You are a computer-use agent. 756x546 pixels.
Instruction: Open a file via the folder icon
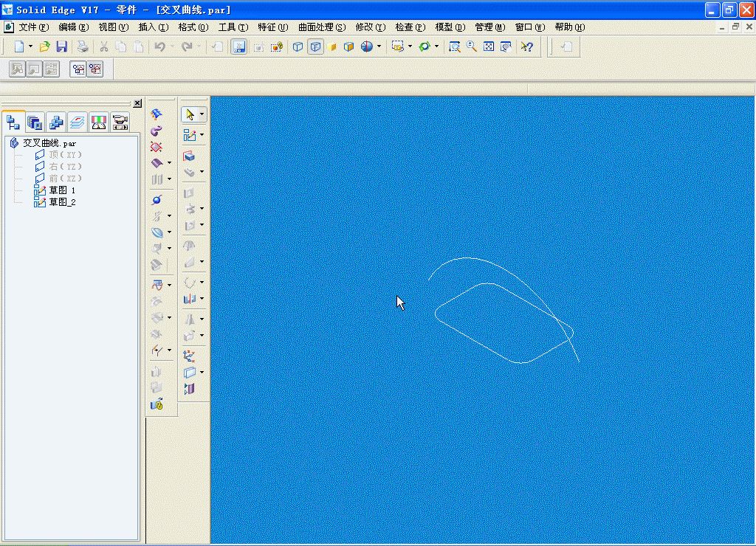pos(44,46)
